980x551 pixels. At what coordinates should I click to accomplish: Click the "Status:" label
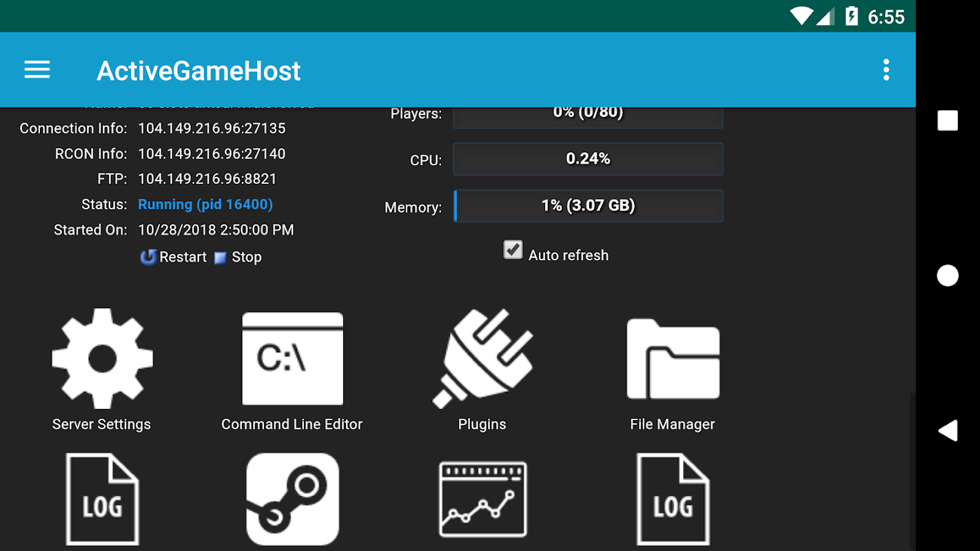(x=105, y=205)
